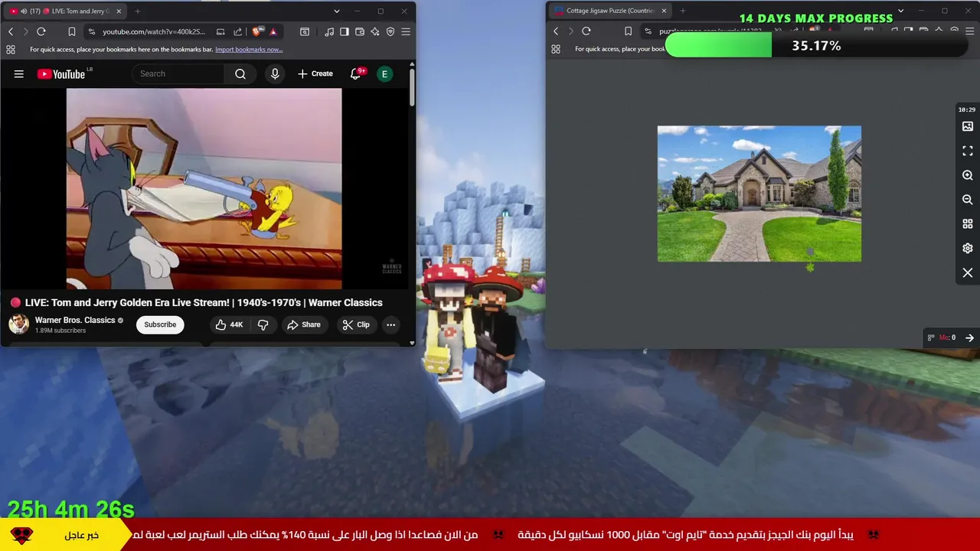Toggle fullscreen mode in the puzzle toolbar
Screen dimensions: 980x551
tap(968, 151)
